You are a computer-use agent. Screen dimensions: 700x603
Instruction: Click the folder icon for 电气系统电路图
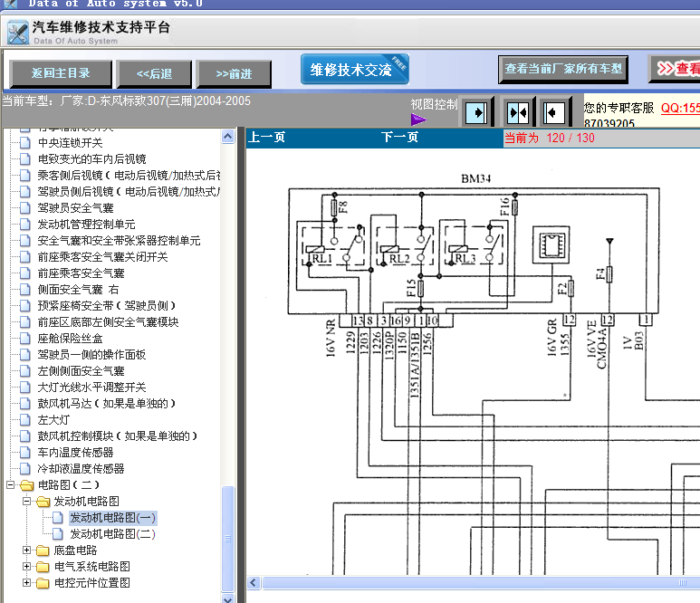[43, 567]
